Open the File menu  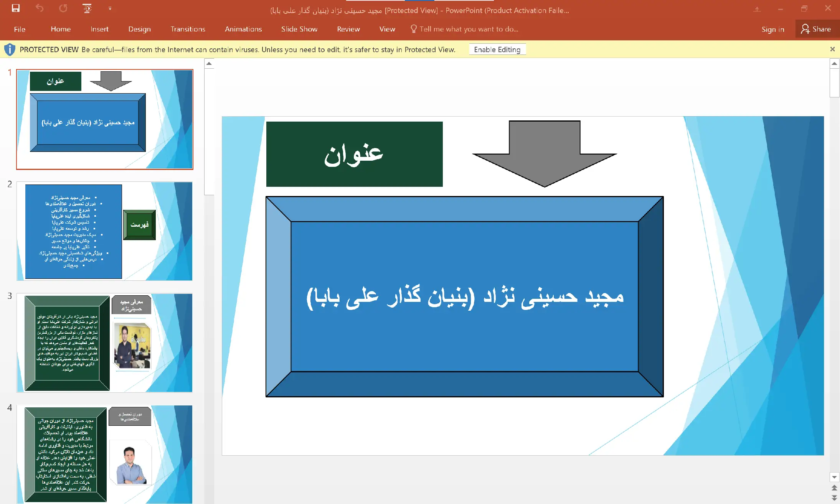click(20, 29)
